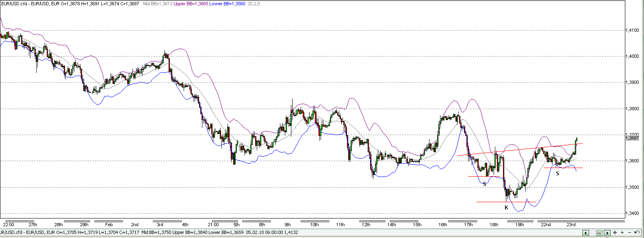Click the chart scroll-right arrow button
644x238 pixels.
click(x=607, y=233)
